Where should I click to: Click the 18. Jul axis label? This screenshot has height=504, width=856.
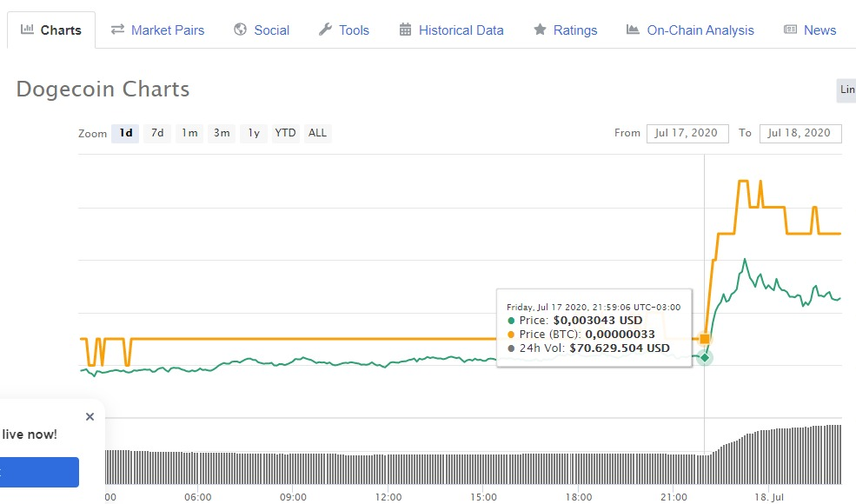(x=768, y=497)
